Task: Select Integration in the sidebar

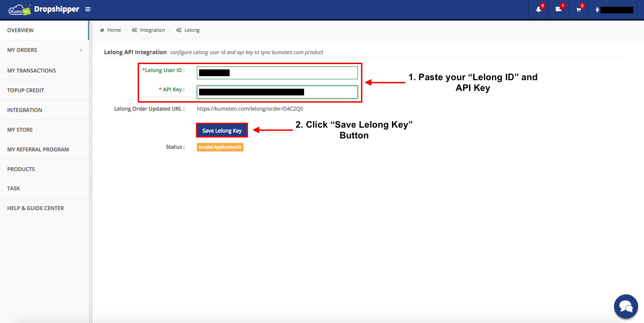Action: point(44,110)
